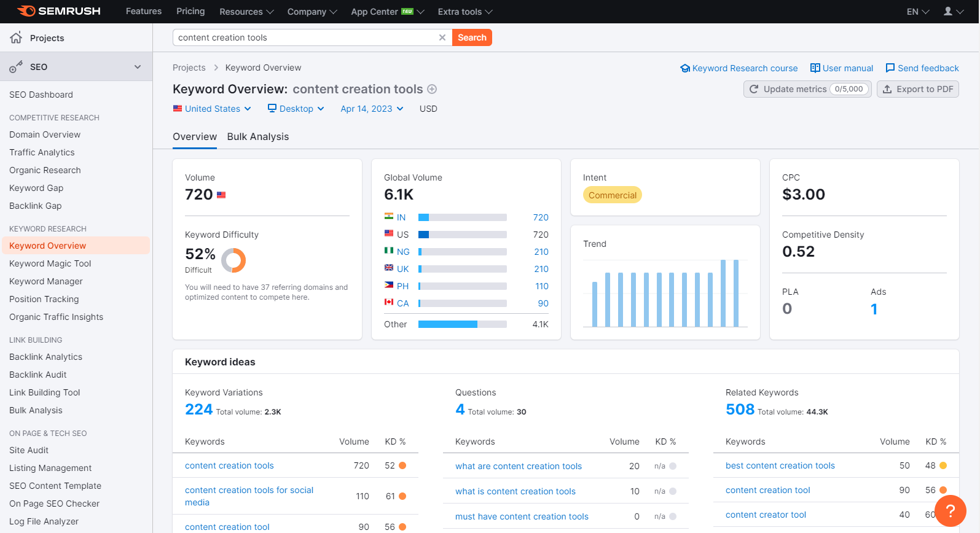980x533 pixels.
Task: Click the Canada flag in Global Volume
Action: pyautogui.click(x=389, y=303)
